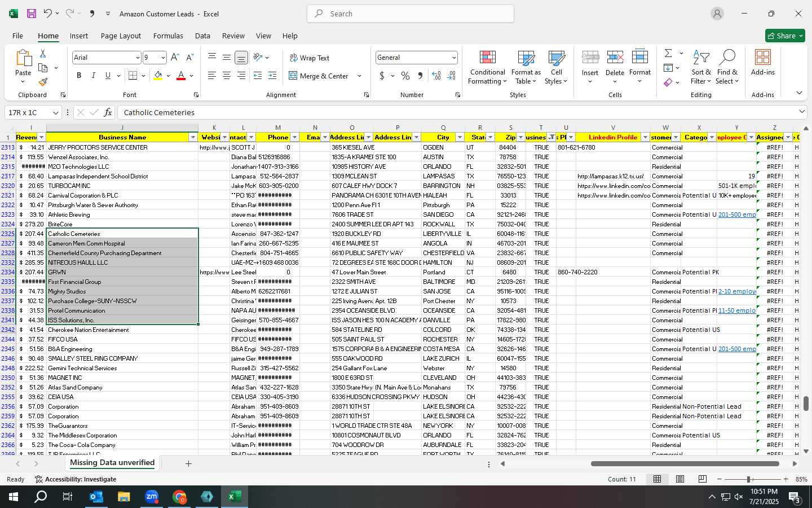The image size is (812, 508).
Task: Click Format as Table button
Action: (x=526, y=67)
